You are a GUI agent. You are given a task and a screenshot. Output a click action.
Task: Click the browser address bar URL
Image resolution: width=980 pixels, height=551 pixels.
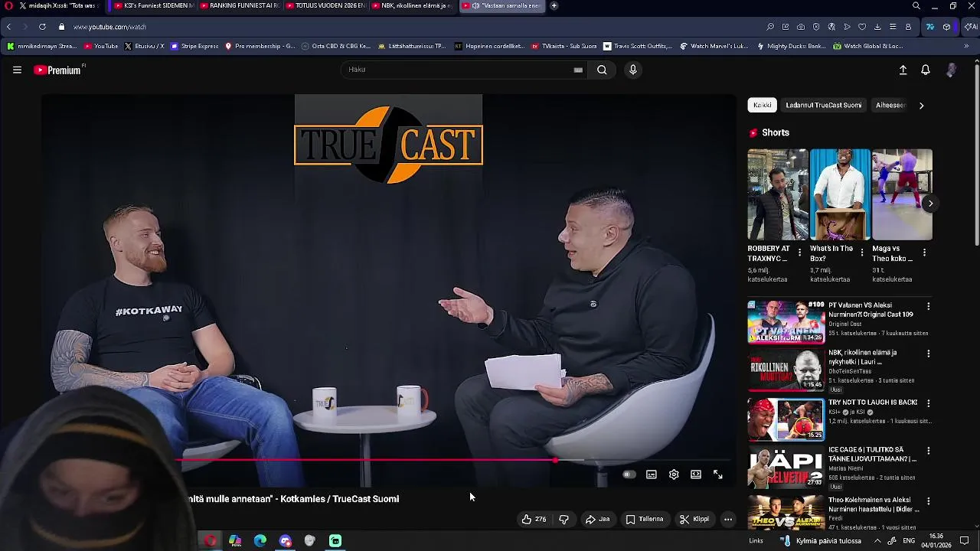pos(109,27)
